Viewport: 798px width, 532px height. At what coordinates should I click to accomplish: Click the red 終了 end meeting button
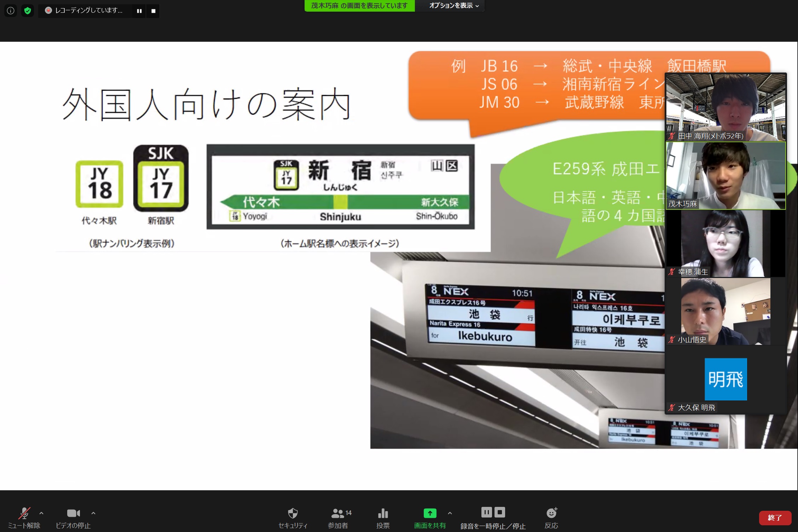(x=775, y=518)
